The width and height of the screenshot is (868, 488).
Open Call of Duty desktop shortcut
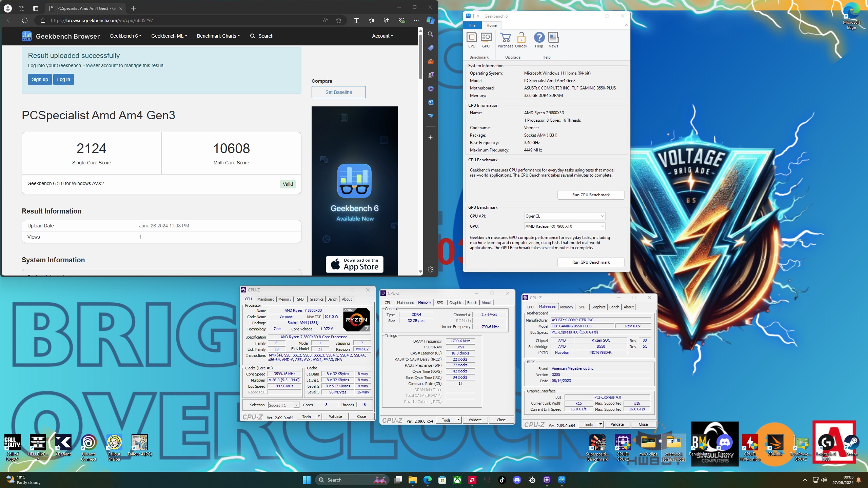point(12,447)
